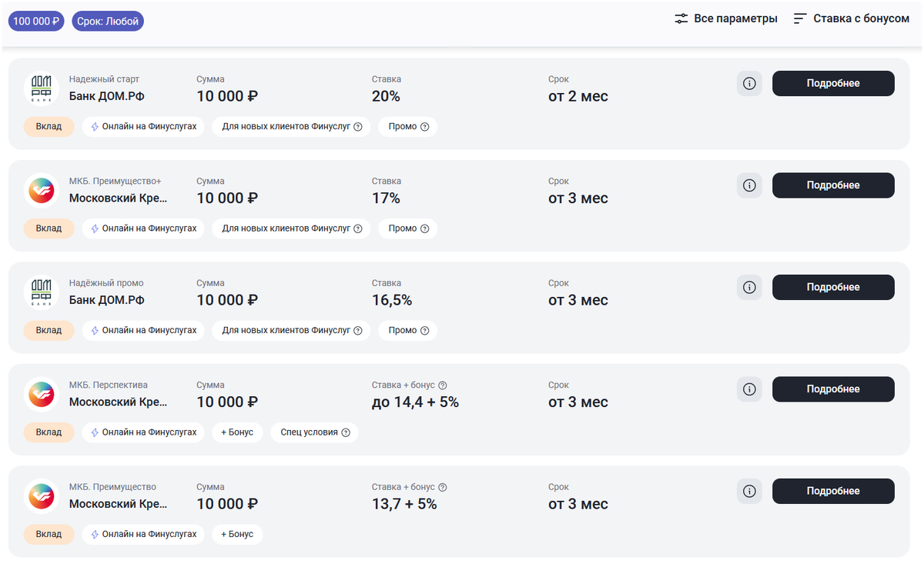Click МКБ logo in Преимущество+ card
Image resolution: width=924 pixels, height=567 pixels.
point(41,191)
